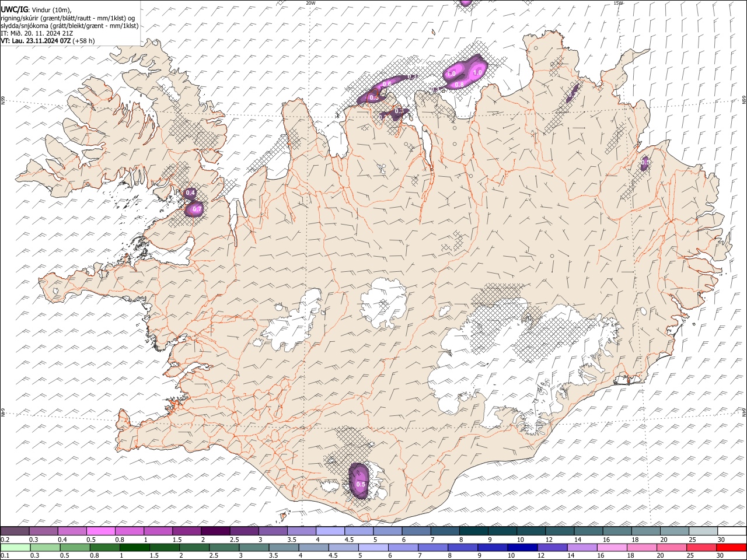Click the bright red 30 swatch in bottom legend row
The image size is (747, 560).
click(x=732, y=547)
